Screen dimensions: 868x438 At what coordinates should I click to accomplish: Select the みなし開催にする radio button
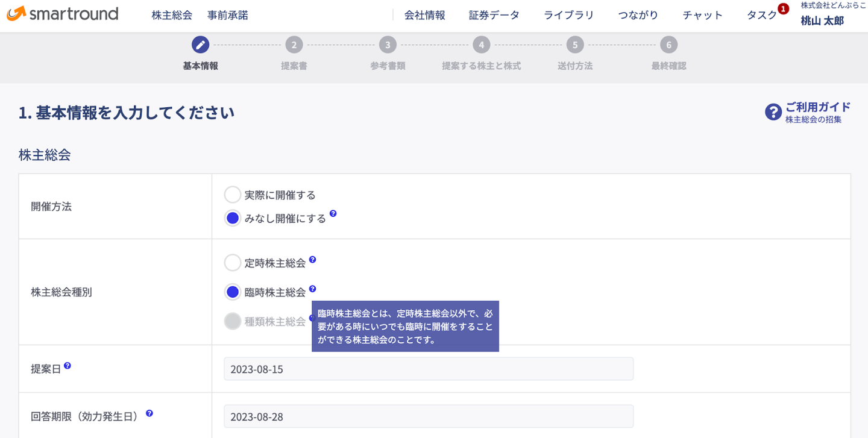pos(233,218)
